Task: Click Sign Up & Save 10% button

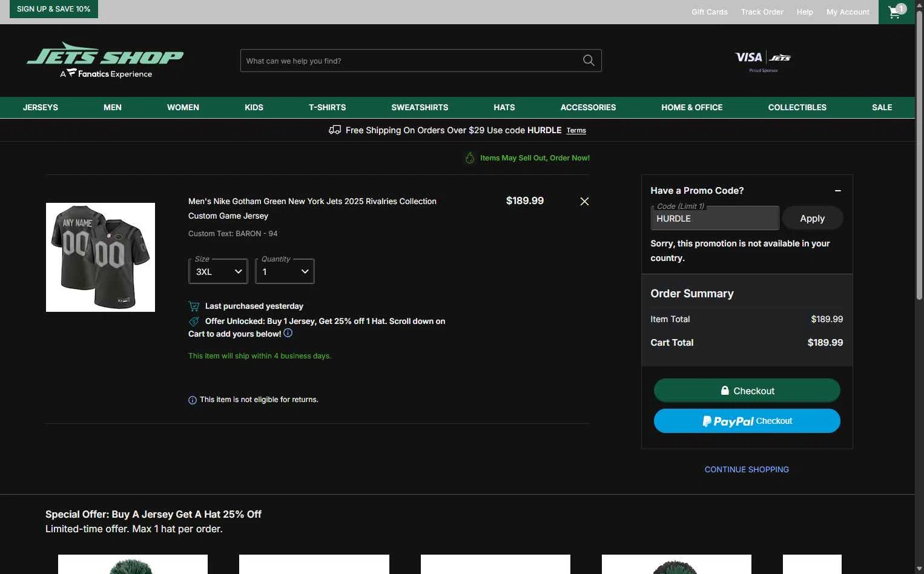Action: pyautogui.click(x=53, y=9)
